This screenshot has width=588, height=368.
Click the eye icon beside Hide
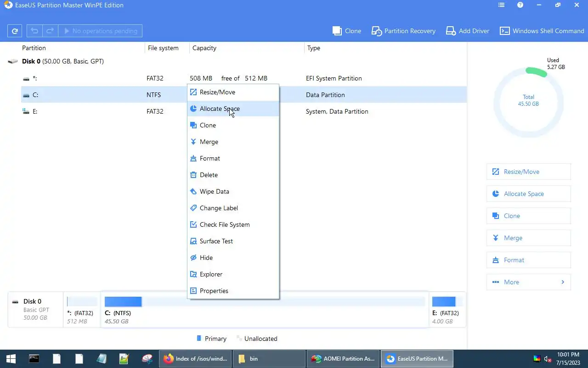(x=193, y=258)
